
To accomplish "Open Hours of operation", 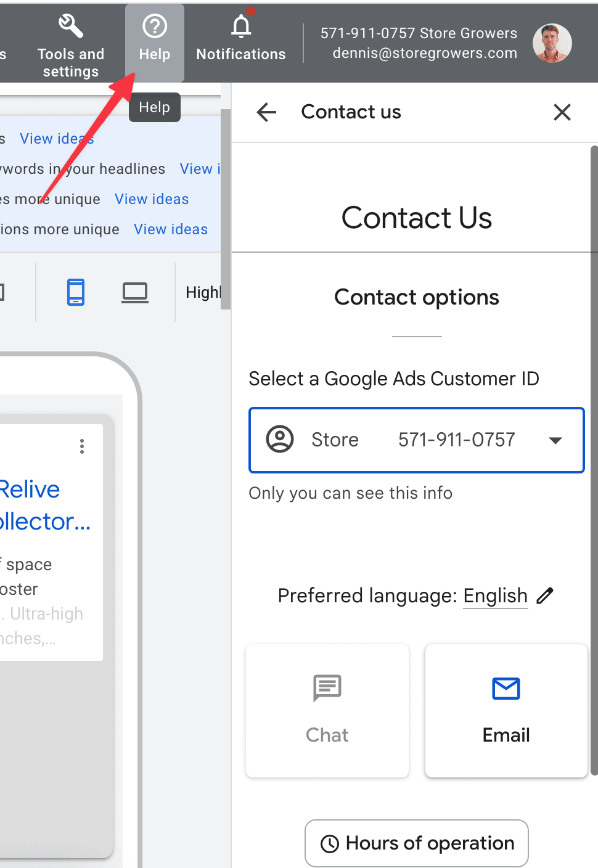I will click(417, 843).
